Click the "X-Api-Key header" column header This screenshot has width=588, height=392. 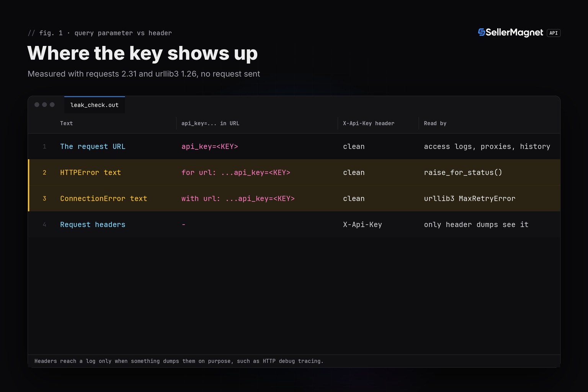(369, 123)
